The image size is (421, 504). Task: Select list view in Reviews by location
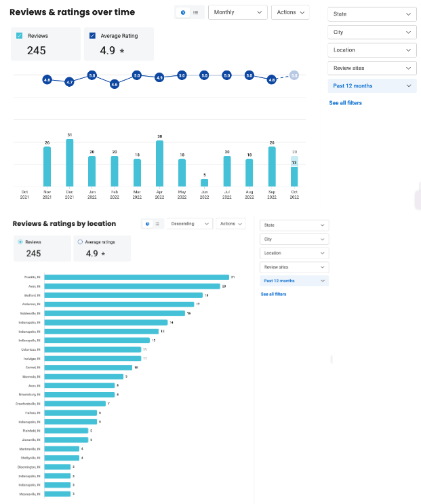pos(157,224)
